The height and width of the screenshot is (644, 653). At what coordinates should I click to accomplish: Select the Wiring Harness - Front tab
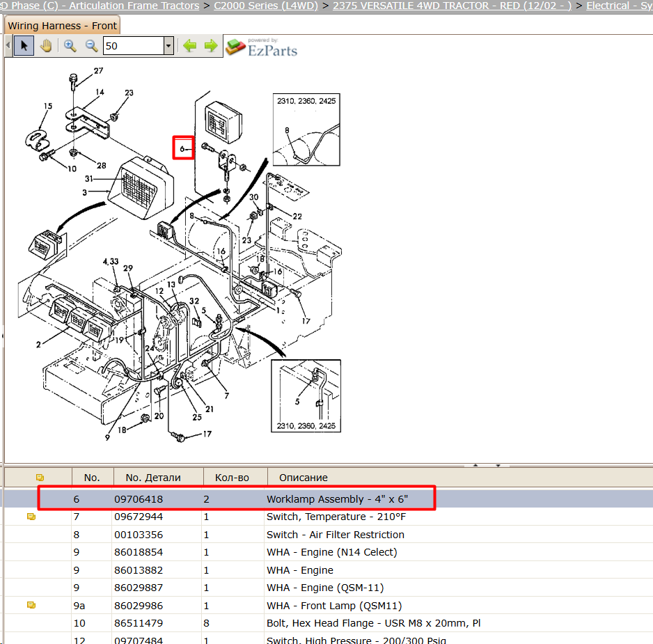tap(62, 26)
